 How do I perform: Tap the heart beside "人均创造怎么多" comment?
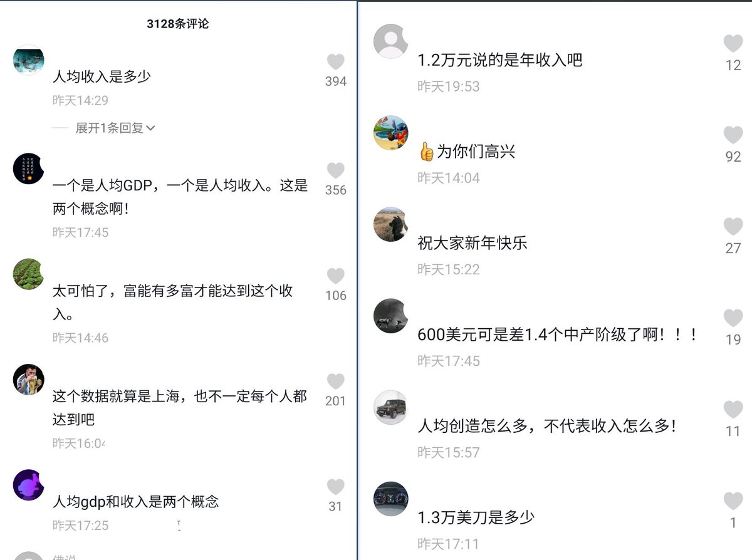point(733,409)
